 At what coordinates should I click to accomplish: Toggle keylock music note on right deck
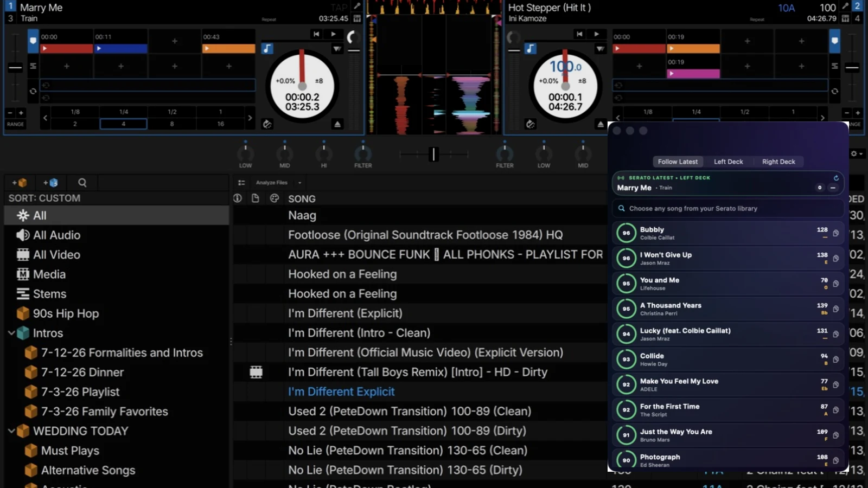tap(530, 48)
